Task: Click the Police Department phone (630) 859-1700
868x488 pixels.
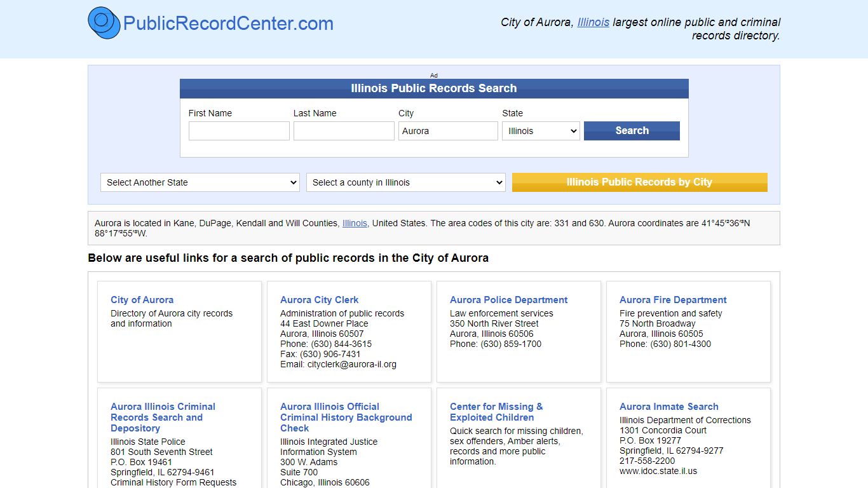Action: pos(511,344)
